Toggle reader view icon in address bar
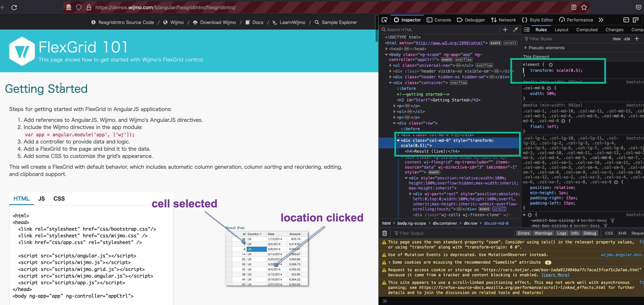 click(574, 7)
